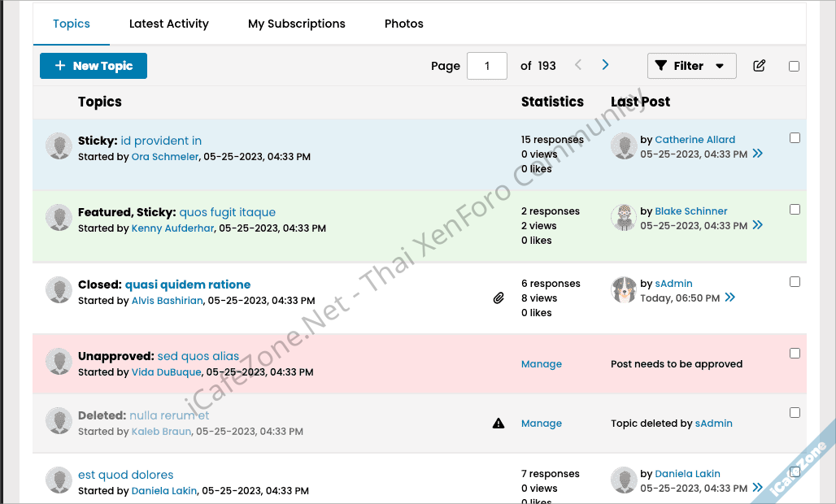The image size is (836, 504).
Task: Toggle the select-all checkbox in toolbar
Action: click(x=794, y=66)
